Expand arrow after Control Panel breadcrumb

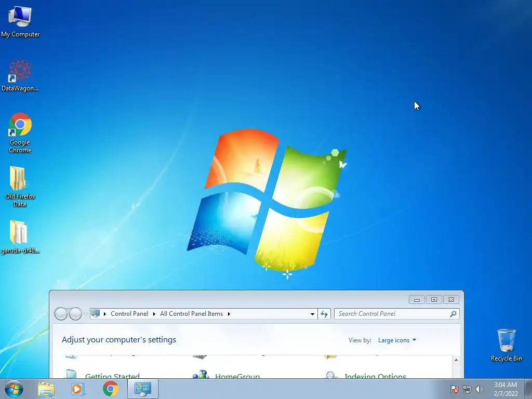(154, 314)
